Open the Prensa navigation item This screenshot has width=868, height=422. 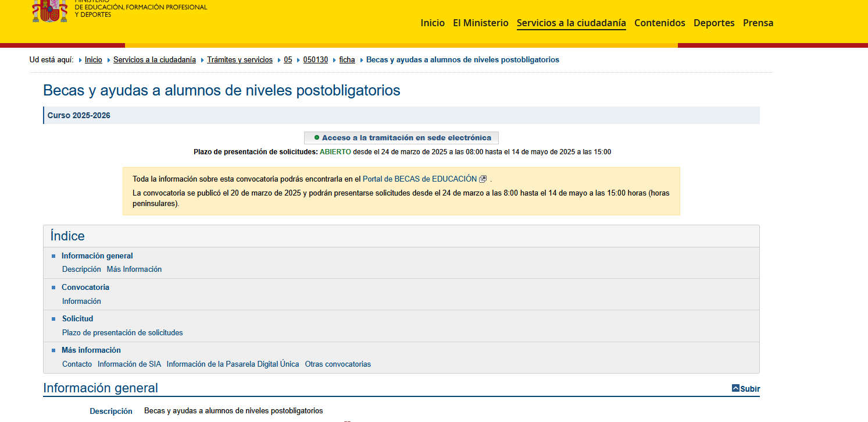pyautogui.click(x=758, y=23)
